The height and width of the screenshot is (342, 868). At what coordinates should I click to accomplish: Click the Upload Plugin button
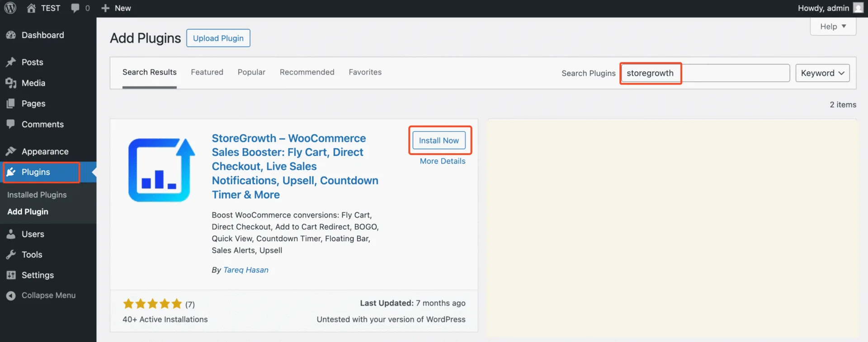[218, 38]
